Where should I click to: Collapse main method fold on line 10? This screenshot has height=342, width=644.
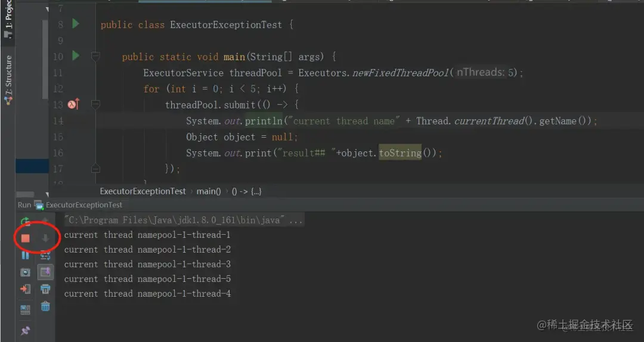tap(95, 56)
